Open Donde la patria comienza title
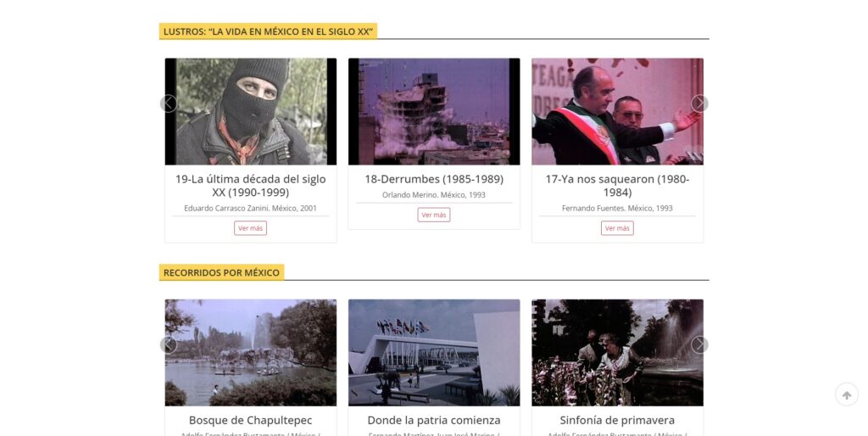 (434, 421)
